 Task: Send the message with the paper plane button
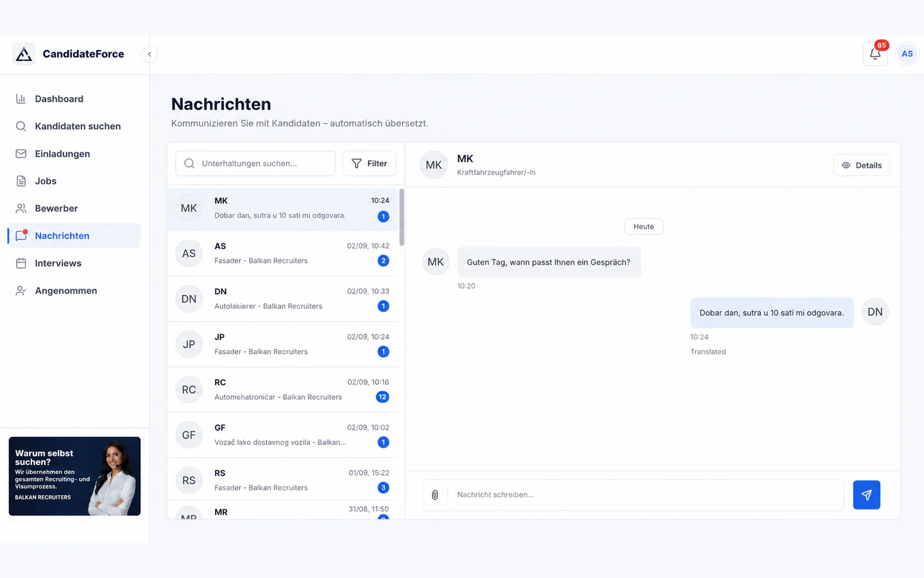coord(866,495)
